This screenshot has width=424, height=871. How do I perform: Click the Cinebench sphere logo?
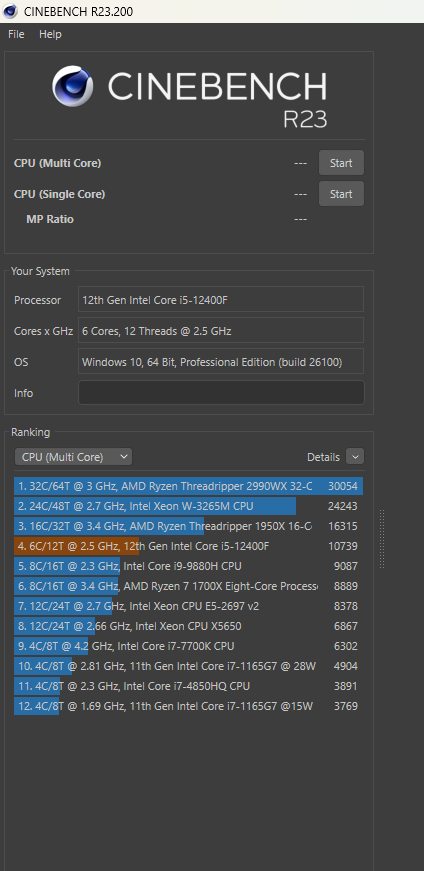tap(73, 86)
